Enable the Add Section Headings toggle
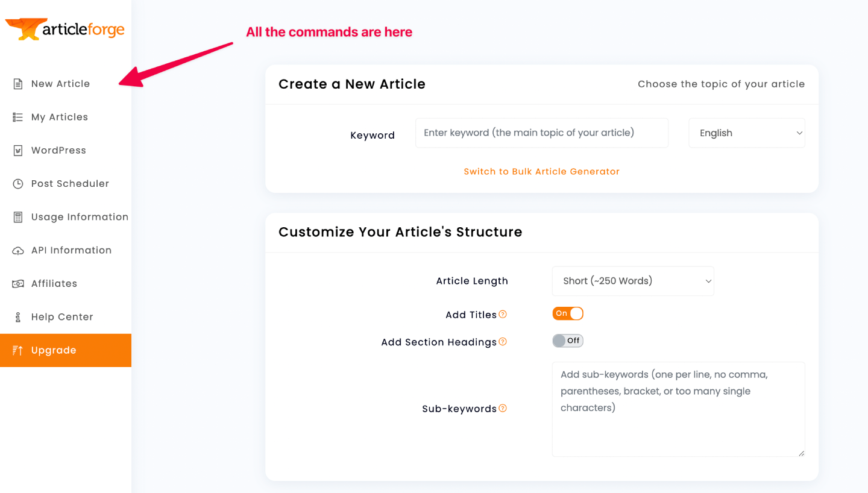The height and width of the screenshot is (493, 868). click(568, 341)
